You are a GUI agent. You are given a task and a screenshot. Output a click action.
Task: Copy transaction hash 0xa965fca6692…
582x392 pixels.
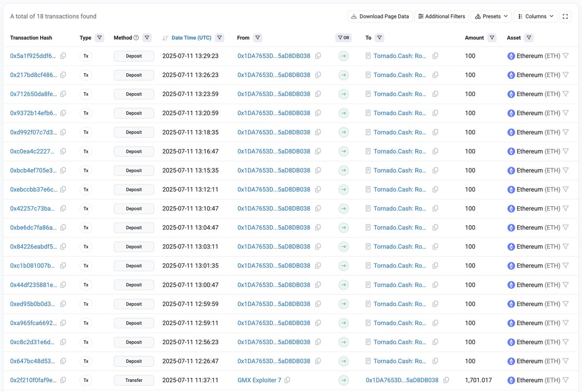tap(63, 323)
